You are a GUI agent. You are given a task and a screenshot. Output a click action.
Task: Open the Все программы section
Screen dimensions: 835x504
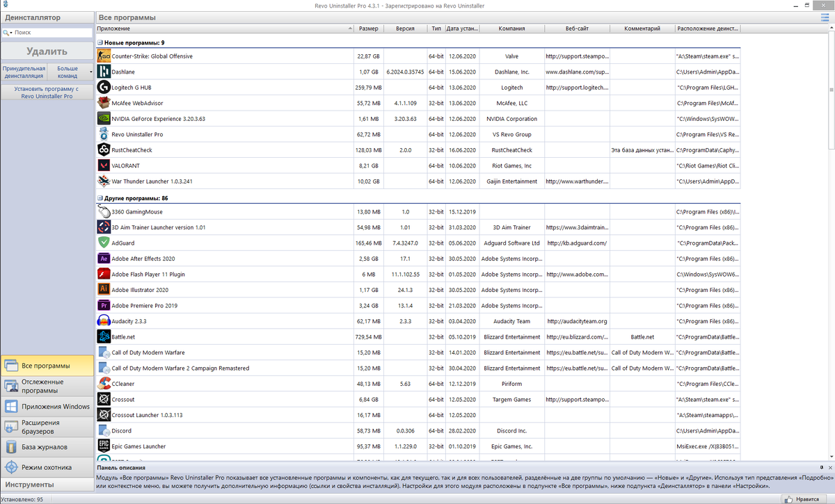point(47,366)
